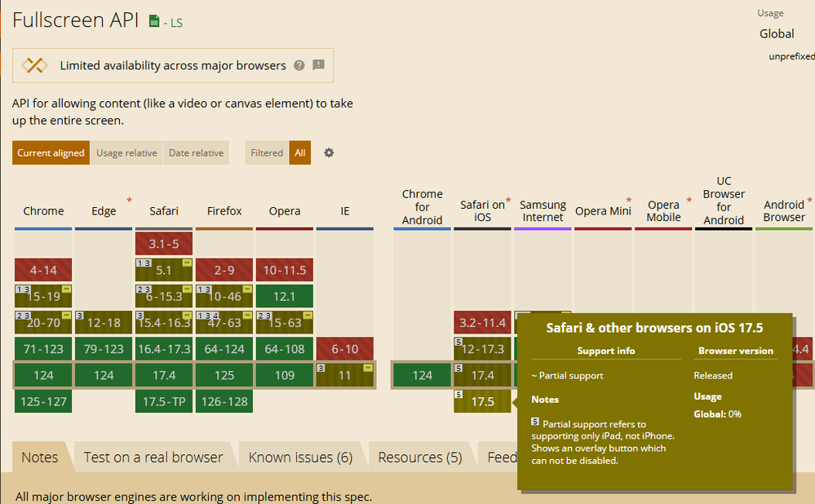Click the limited availability baseline icon
Screen dimensions: 815x504
coord(34,65)
